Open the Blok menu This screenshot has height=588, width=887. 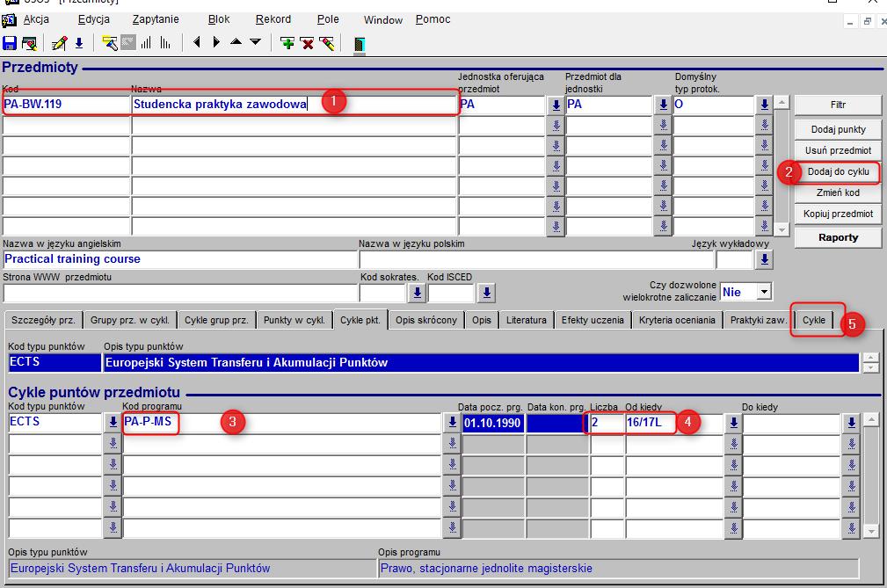pos(219,19)
